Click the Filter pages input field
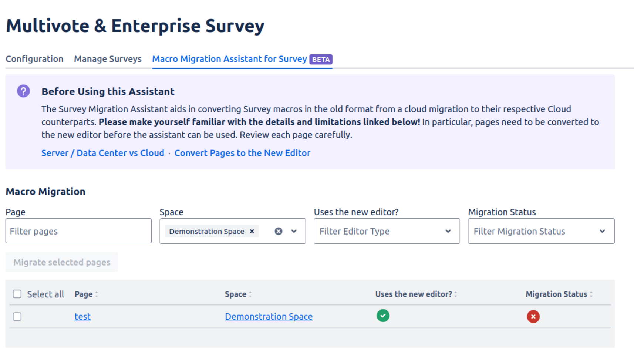 click(78, 231)
